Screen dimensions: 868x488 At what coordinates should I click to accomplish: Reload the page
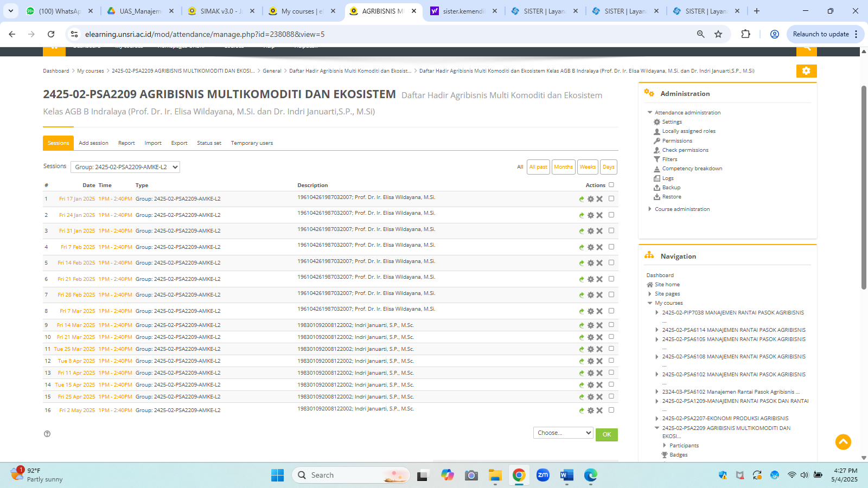point(51,34)
